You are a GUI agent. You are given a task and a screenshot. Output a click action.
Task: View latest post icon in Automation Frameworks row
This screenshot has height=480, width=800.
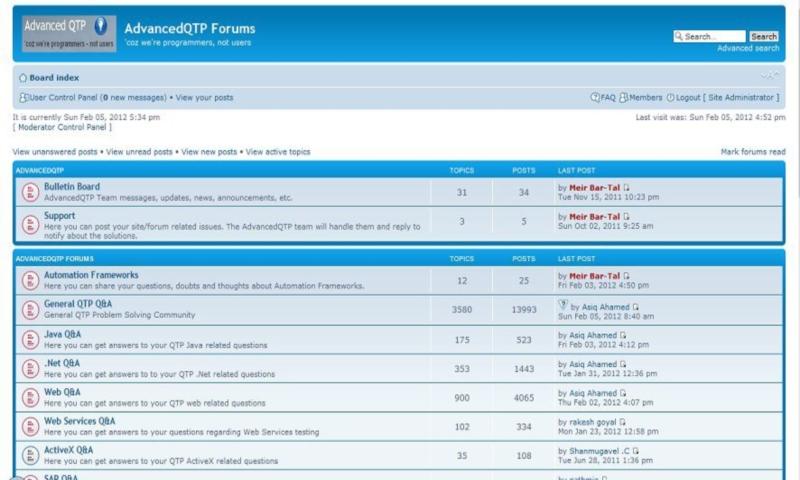tap(627, 276)
